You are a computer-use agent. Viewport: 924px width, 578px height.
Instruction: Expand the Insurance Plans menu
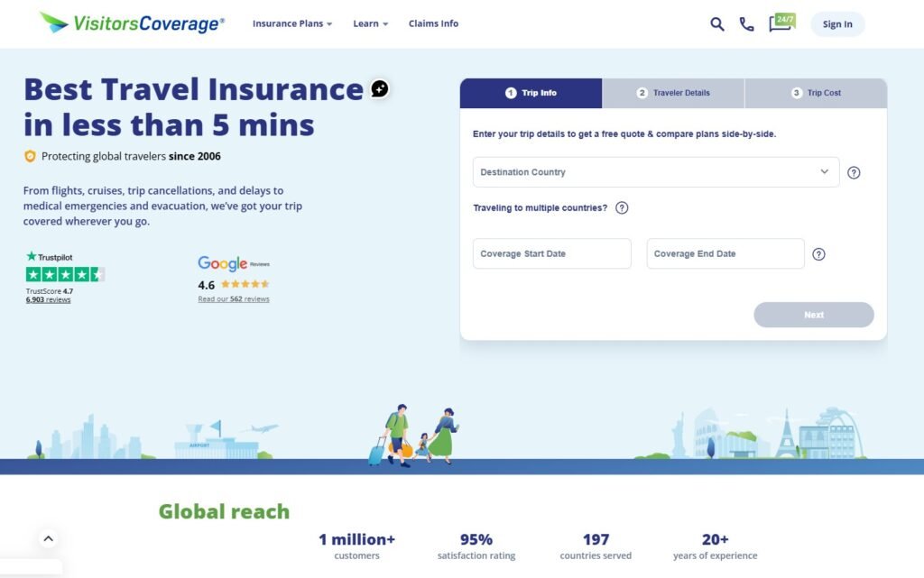[292, 23]
